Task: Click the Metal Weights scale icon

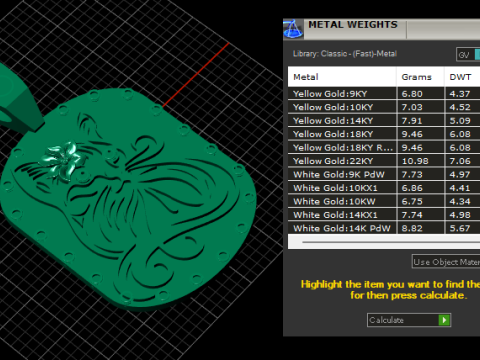Action: pyautogui.click(x=293, y=29)
